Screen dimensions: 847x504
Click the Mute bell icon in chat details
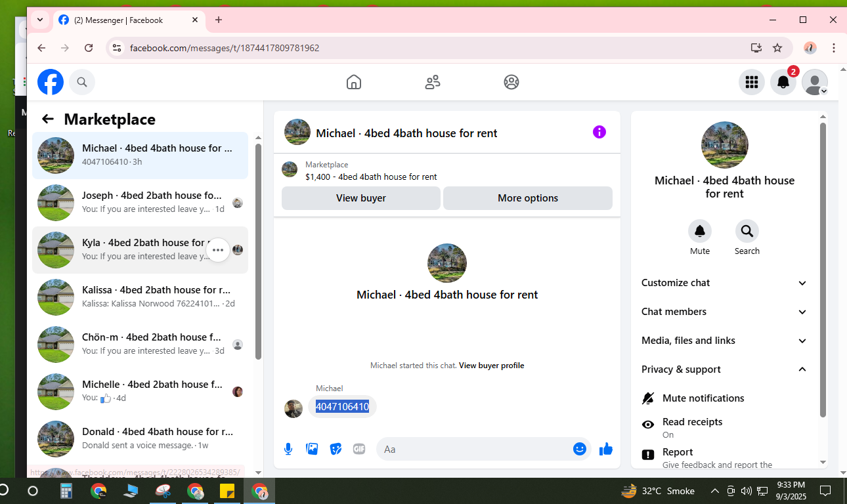point(700,231)
